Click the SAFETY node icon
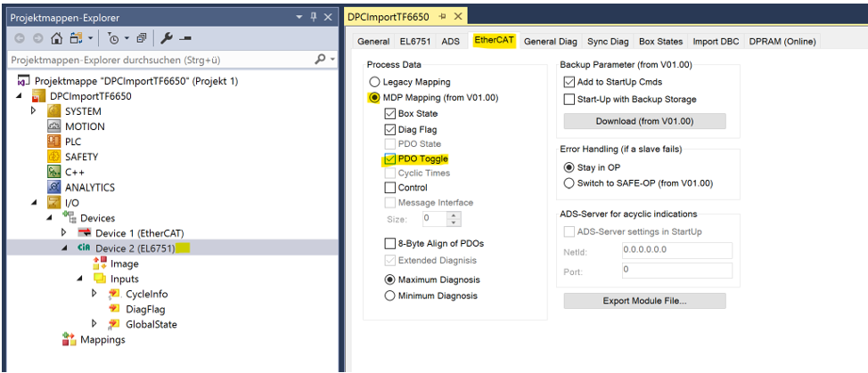 click(53, 157)
